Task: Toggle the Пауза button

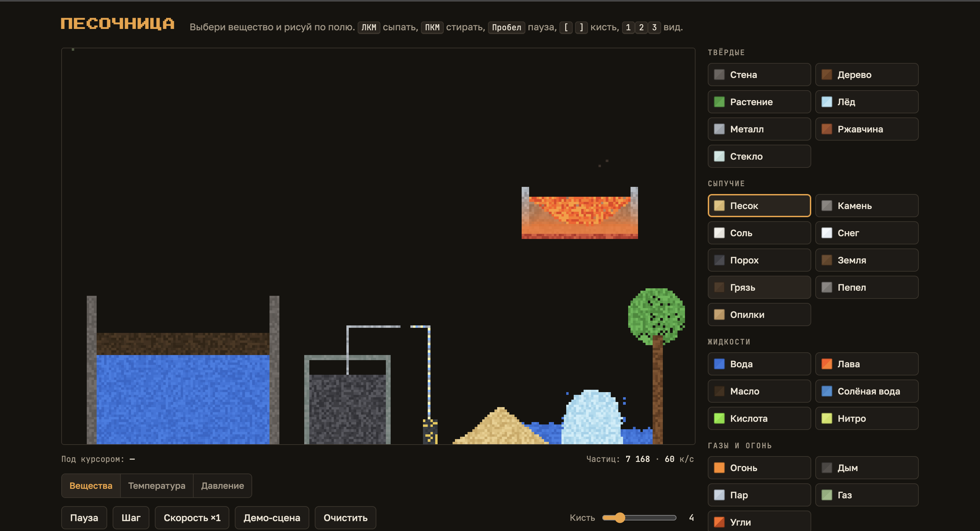Action: [84, 518]
